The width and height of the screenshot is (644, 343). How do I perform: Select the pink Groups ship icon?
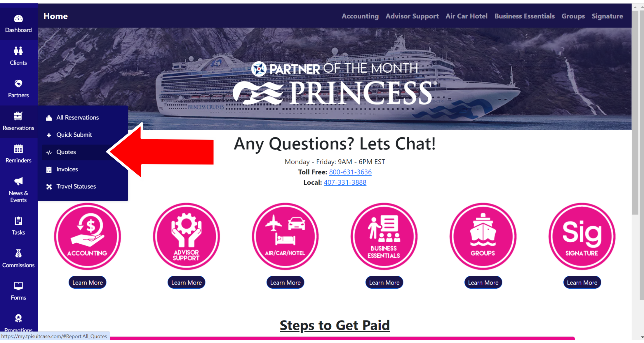[483, 236]
